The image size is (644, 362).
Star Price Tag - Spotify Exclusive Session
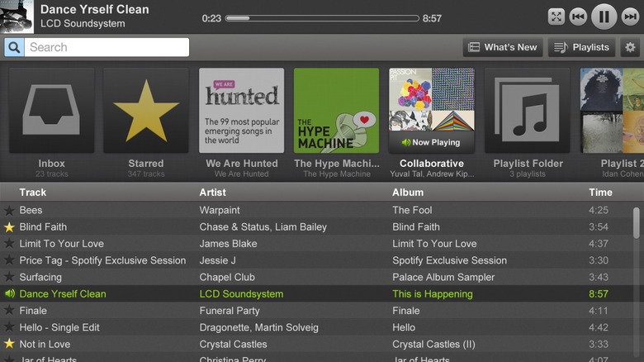click(x=9, y=260)
